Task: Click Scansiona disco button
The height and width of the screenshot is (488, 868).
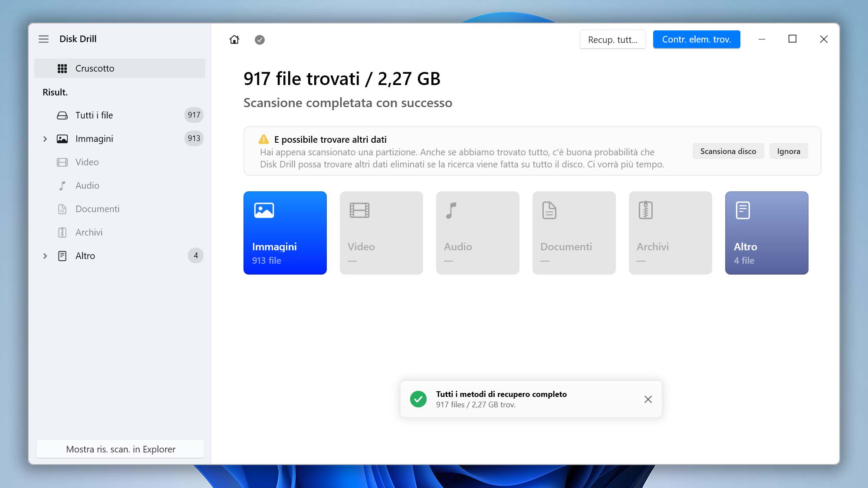Action: pyautogui.click(x=728, y=151)
